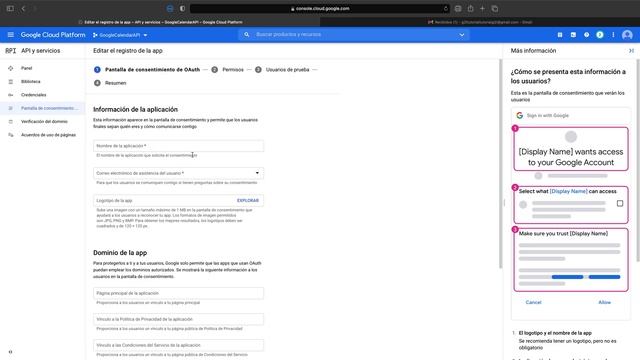Image resolution: width=640 pixels, height=360 pixels.
Task: Collapse the Más información panel
Action: (x=631, y=51)
